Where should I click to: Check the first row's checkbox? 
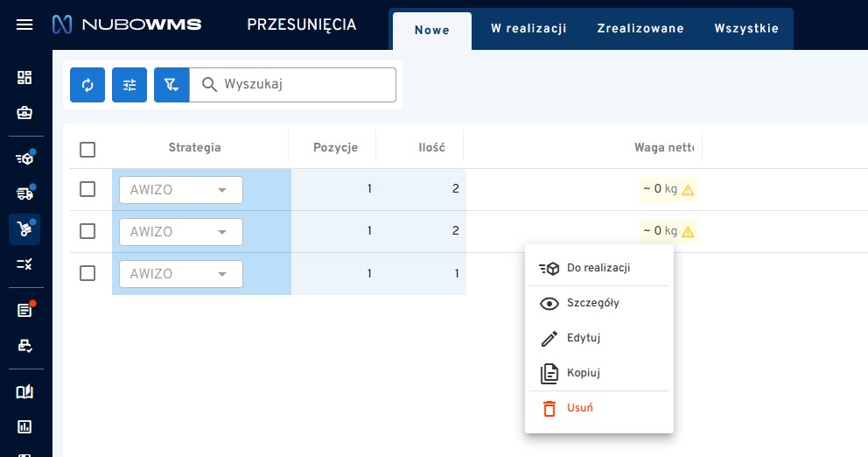point(87,189)
